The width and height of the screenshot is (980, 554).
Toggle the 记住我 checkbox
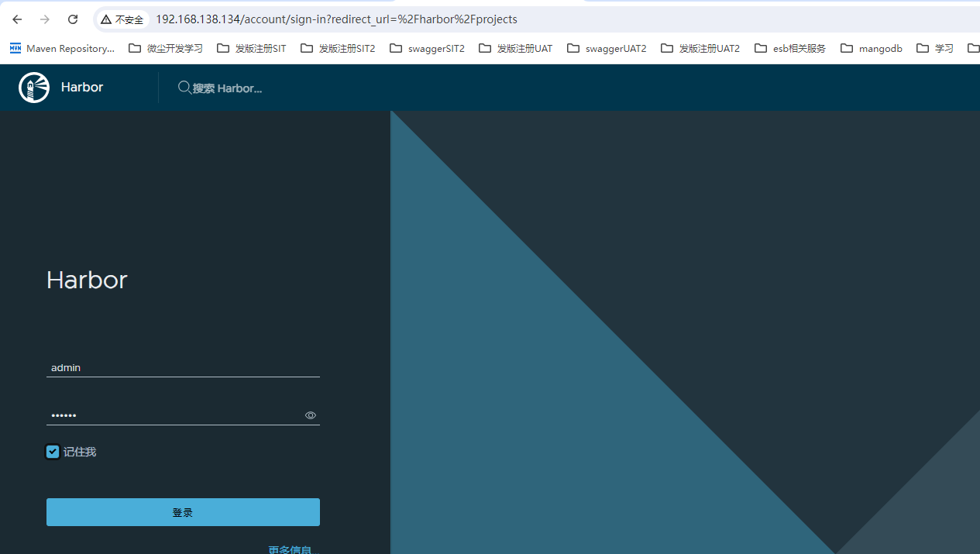[53, 452]
